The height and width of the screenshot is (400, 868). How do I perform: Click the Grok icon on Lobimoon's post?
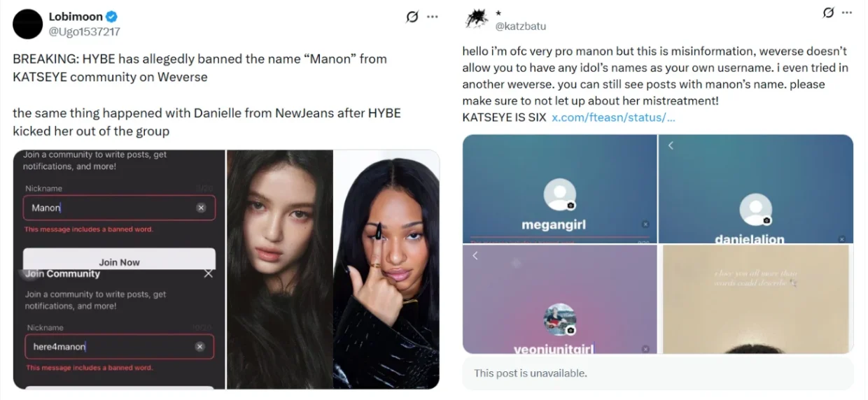point(412,17)
